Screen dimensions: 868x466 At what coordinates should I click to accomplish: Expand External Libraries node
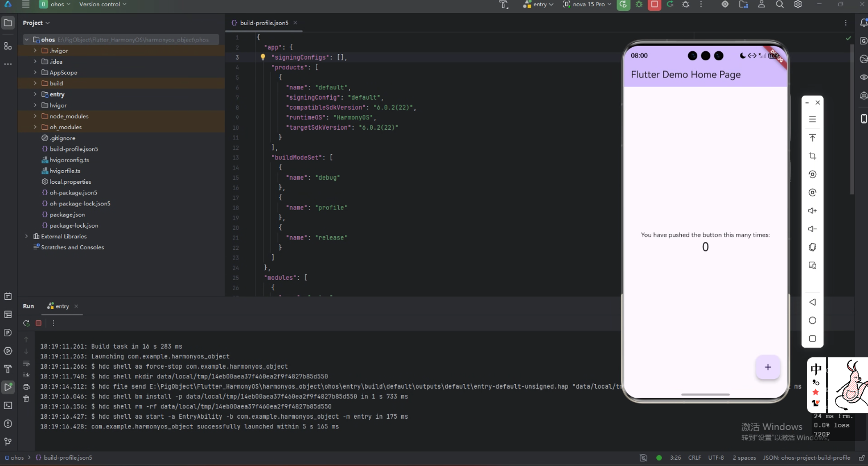tap(27, 236)
